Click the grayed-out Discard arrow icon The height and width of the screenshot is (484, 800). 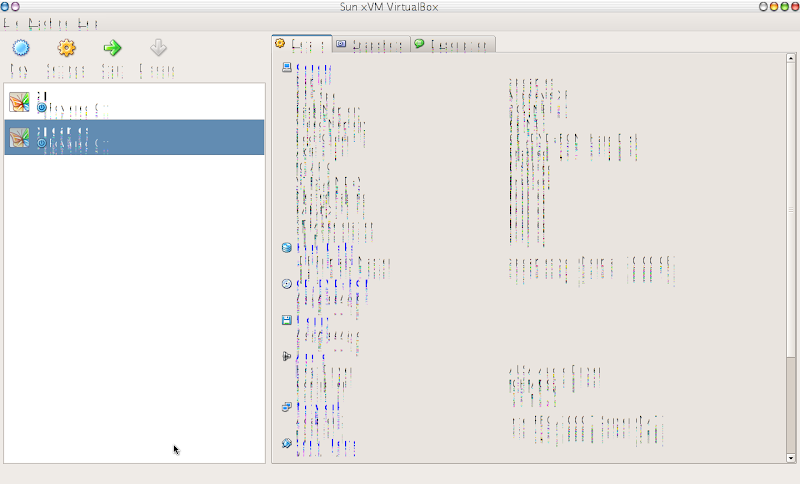(x=158, y=48)
